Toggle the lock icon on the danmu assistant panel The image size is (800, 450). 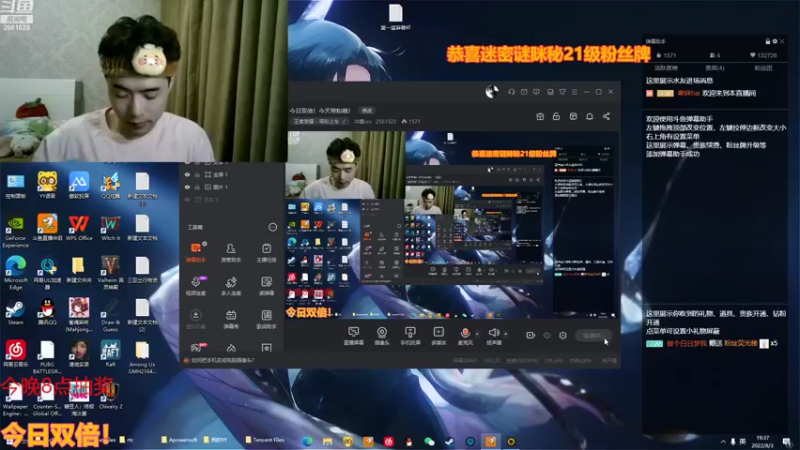767,41
